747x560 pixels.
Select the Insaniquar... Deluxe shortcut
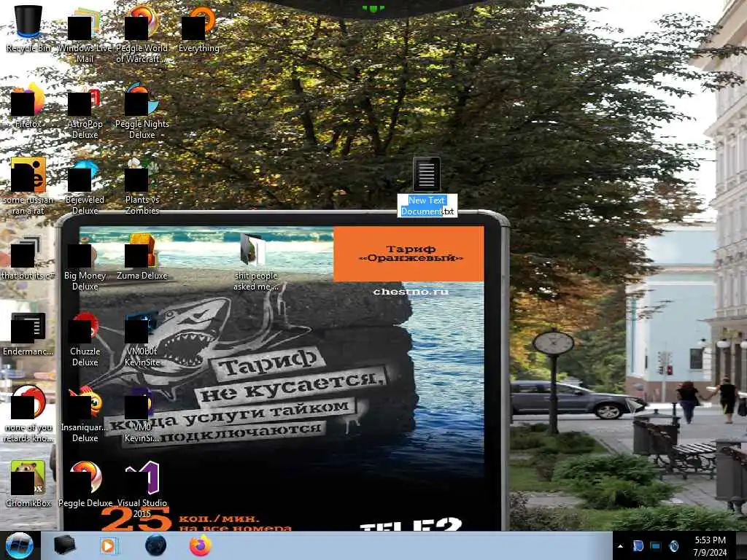pyautogui.click(x=85, y=413)
